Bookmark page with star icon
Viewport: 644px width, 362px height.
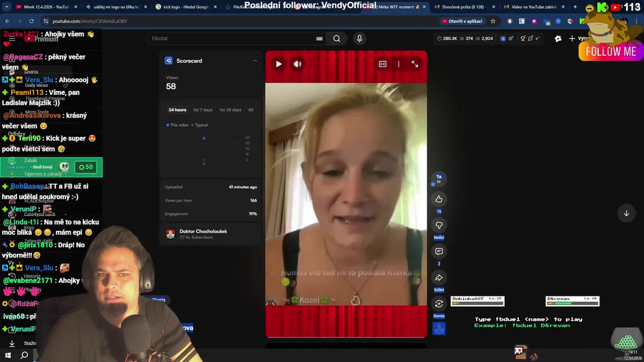(x=493, y=21)
